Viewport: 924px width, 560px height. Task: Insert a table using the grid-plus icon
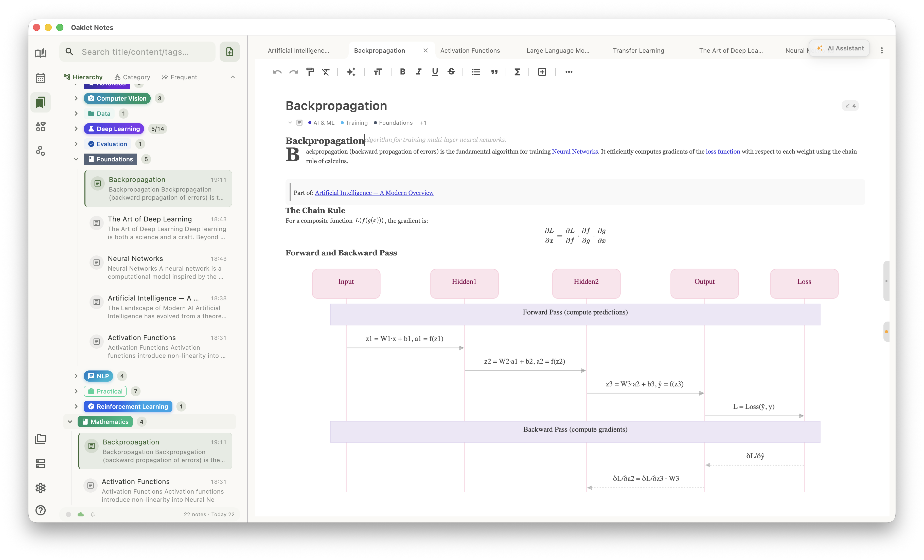(x=542, y=72)
